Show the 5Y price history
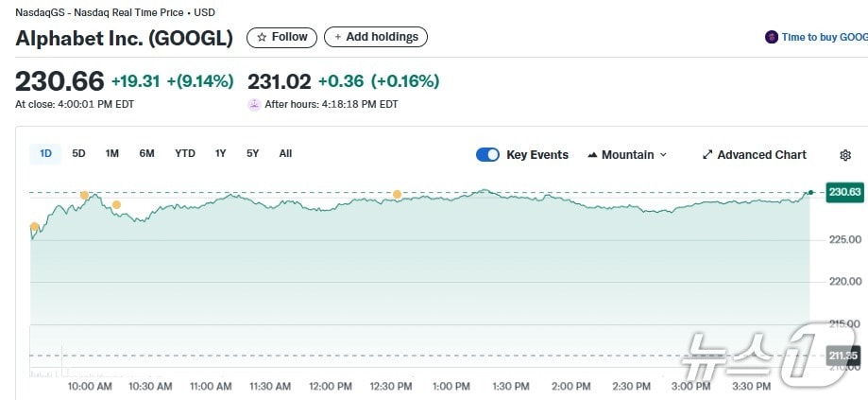Image resolution: width=868 pixels, height=400 pixels. point(252,153)
